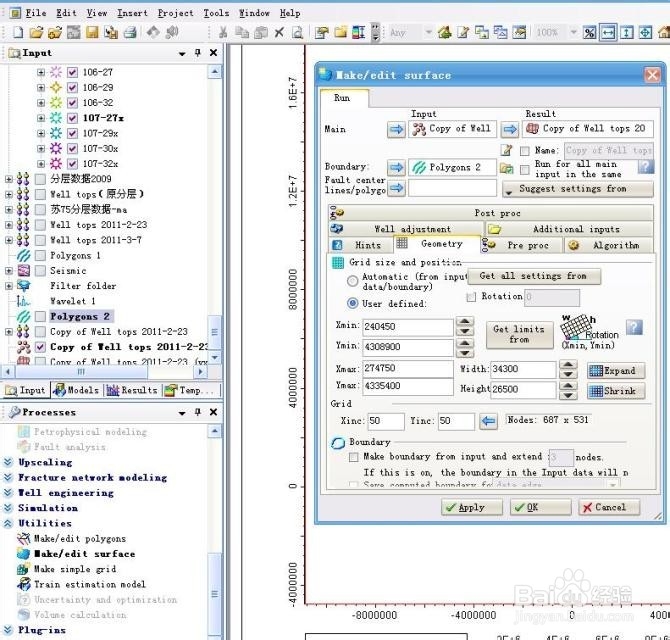Image resolution: width=670 pixels, height=640 pixels.
Task: Click the OK button
Action: coord(540,507)
